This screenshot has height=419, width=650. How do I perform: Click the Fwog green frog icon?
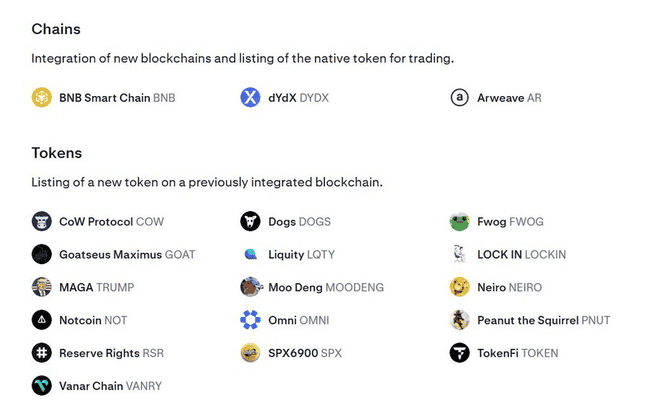click(x=459, y=221)
